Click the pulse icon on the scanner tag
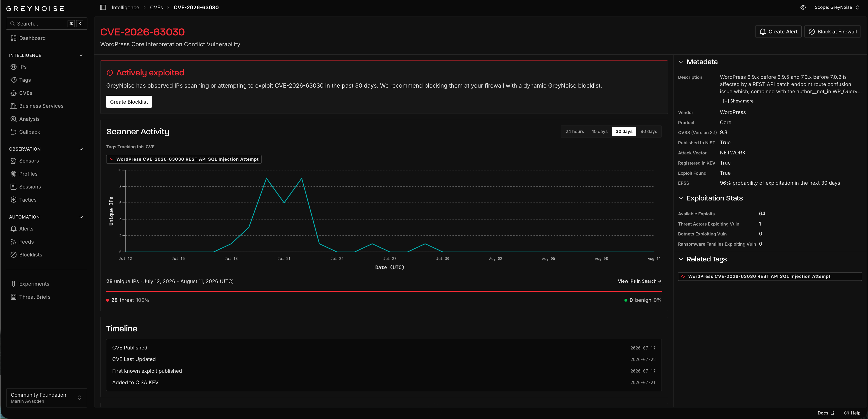This screenshot has width=868, height=419. (x=111, y=159)
